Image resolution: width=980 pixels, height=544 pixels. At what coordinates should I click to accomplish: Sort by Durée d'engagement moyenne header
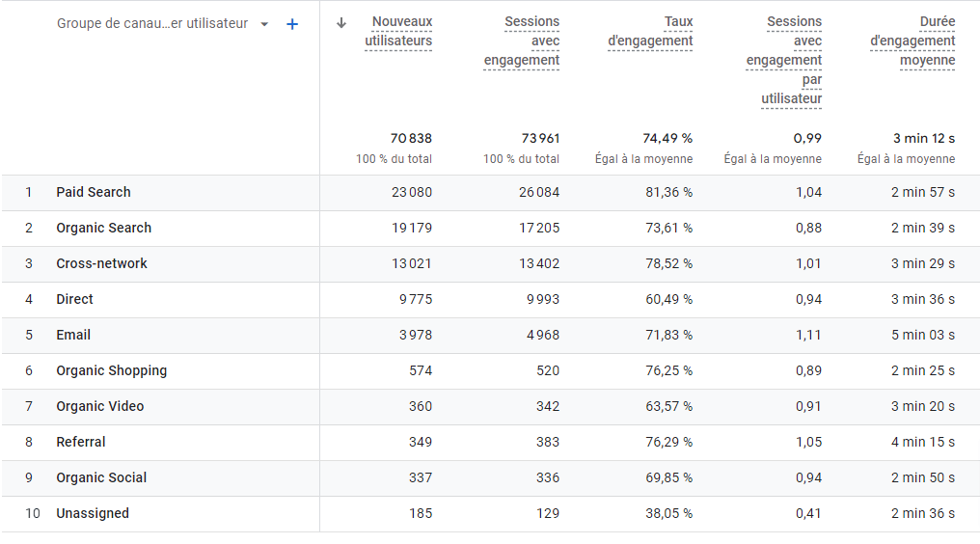[x=912, y=41]
